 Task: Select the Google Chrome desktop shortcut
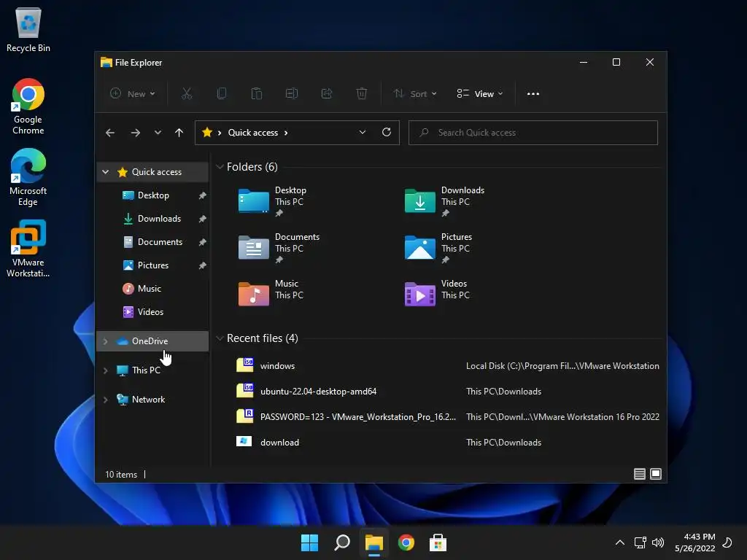point(28,106)
